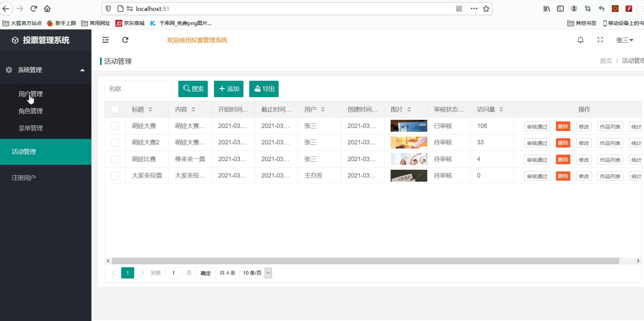
Task: Open 角色管理 in the sidebar
Action: [x=31, y=111]
